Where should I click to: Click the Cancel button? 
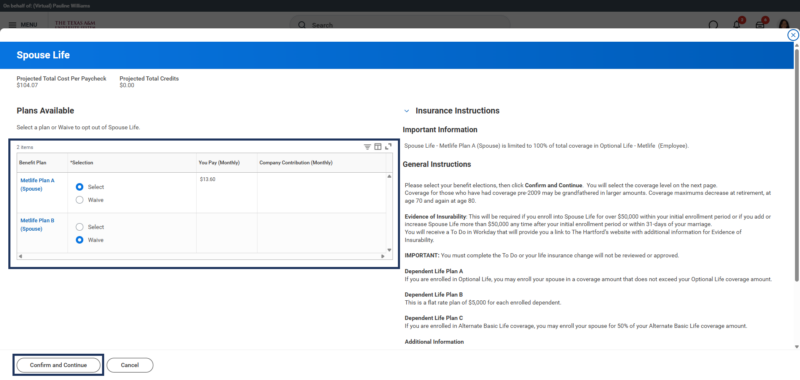[130, 365]
